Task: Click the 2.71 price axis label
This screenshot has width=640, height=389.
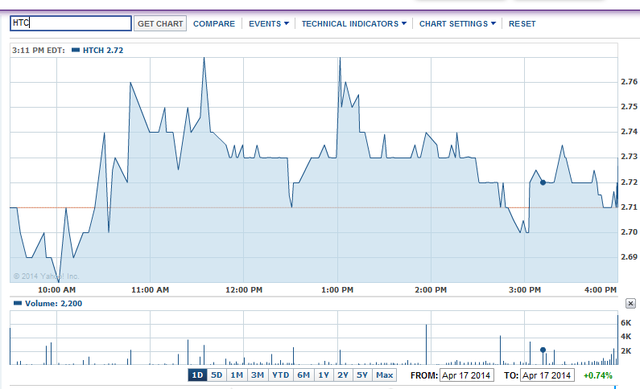Action: pyautogui.click(x=629, y=207)
